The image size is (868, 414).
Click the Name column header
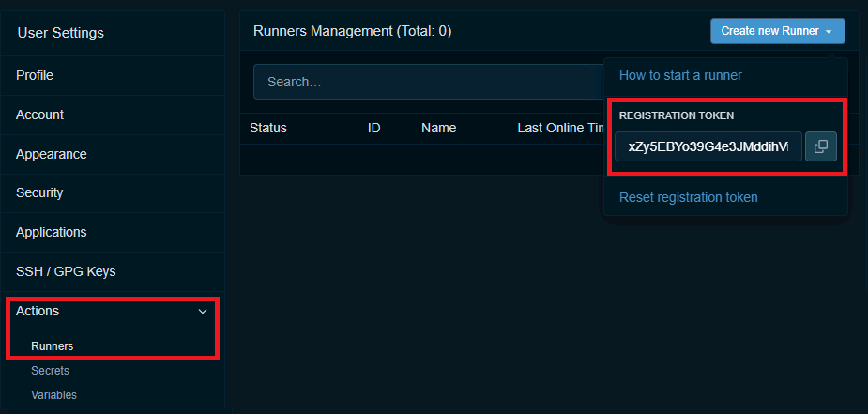(438, 129)
